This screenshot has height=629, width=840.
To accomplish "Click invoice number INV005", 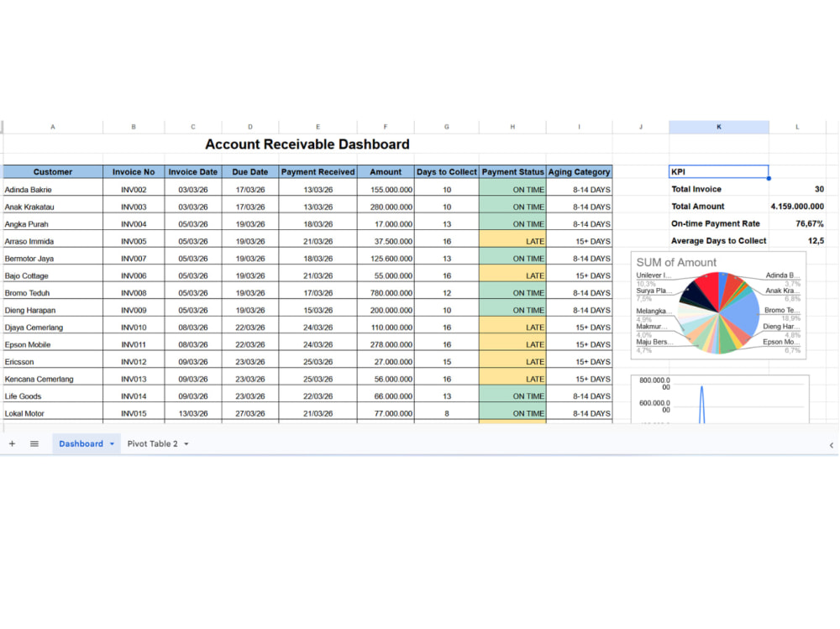I will coord(134,241).
